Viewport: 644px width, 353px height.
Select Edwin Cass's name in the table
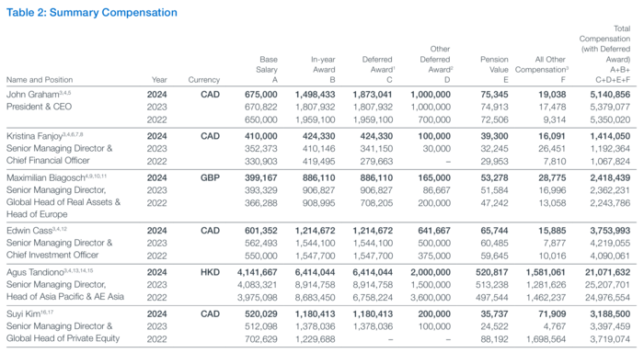click(x=37, y=231)
